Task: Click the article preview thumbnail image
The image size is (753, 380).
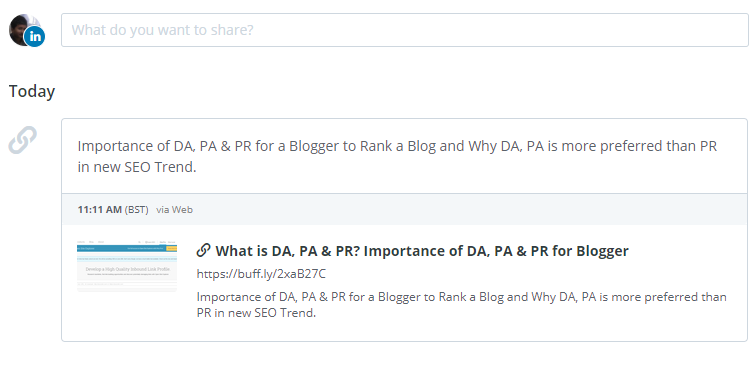Action: tap(127, 265)
